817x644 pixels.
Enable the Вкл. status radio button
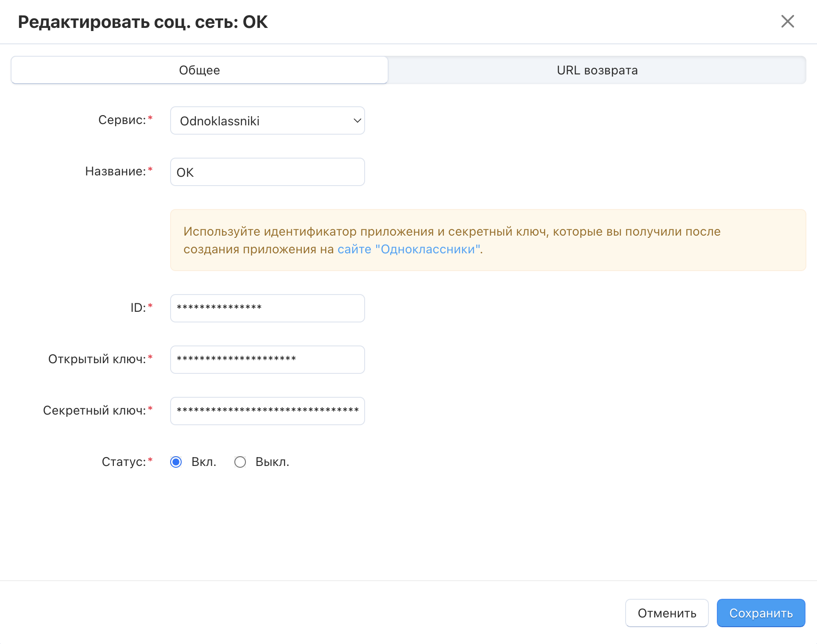(176, 462)
